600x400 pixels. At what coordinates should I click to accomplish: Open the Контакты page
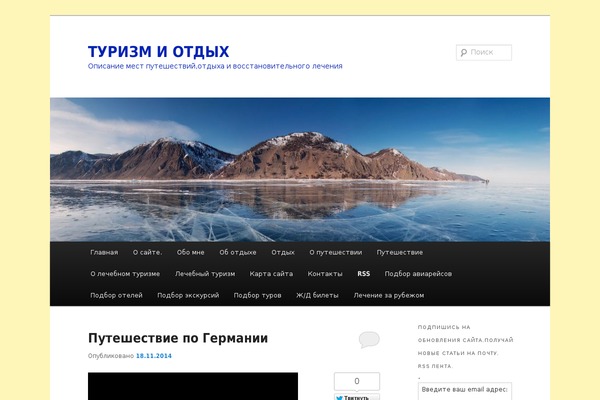tap(325, 274)
